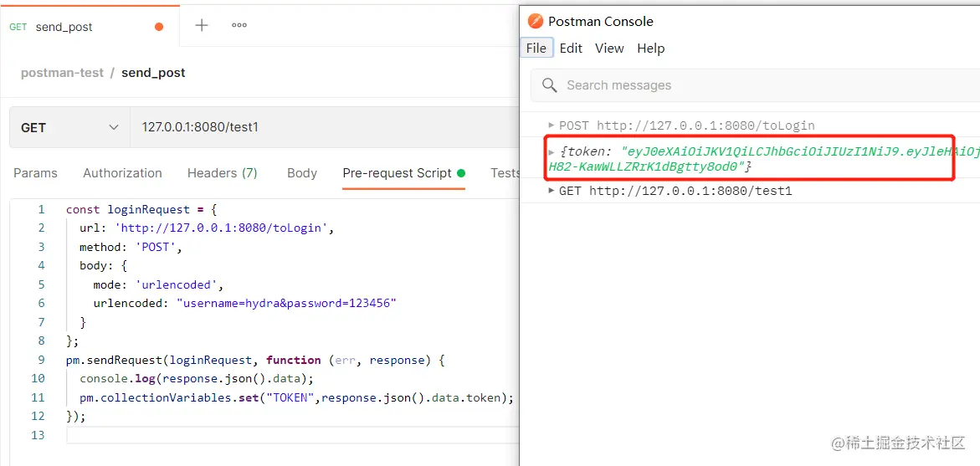Expand the POST toLogin console entry
980x466 pixels.
click(x=552, y=125)
